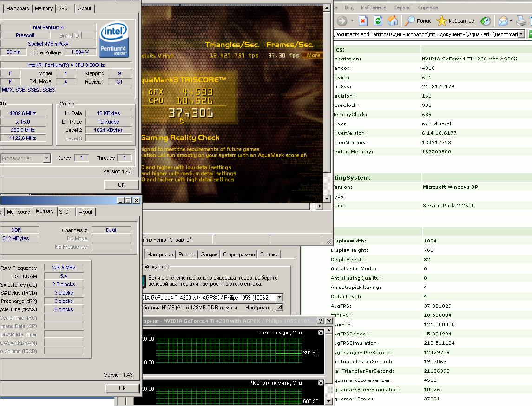Expand the Forward button history arrow
Image resolution: width=532 pixels, height=406 pixels.
(x=352, y=21)
